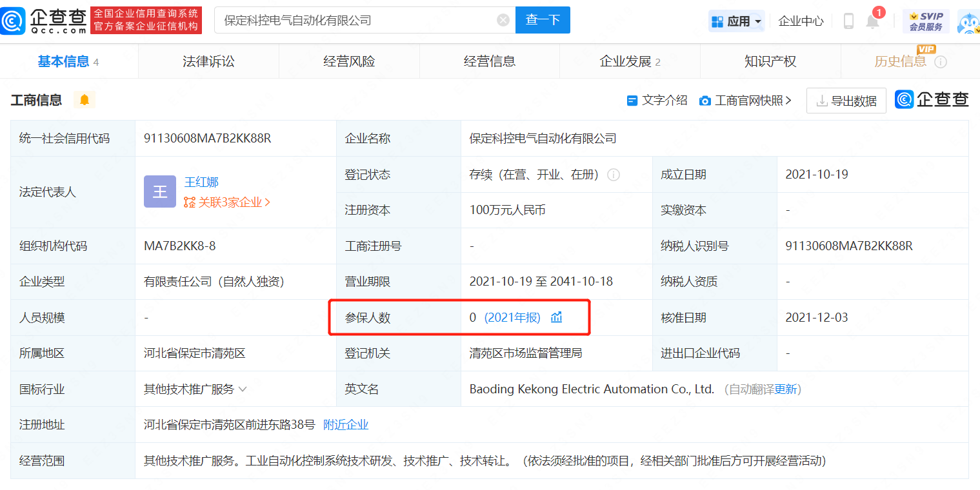980x490 pixels.
Task: Click organization code MA7B2KK8-8
Action: (x=180, y=246)
